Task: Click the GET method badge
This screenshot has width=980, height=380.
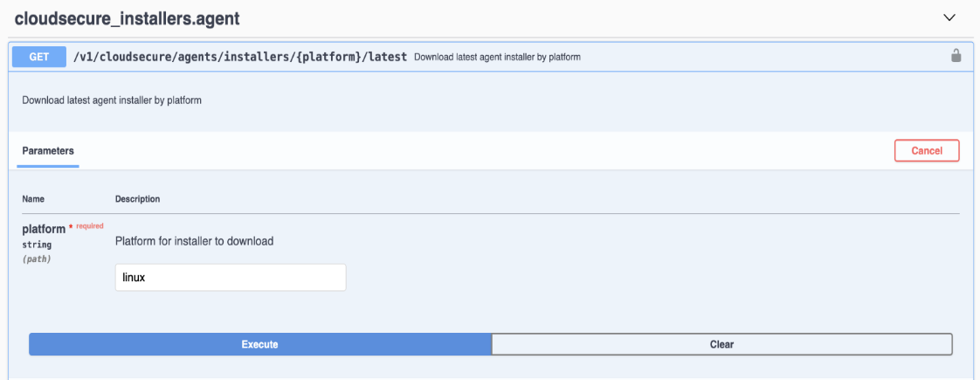Action: tap(39, 57)
